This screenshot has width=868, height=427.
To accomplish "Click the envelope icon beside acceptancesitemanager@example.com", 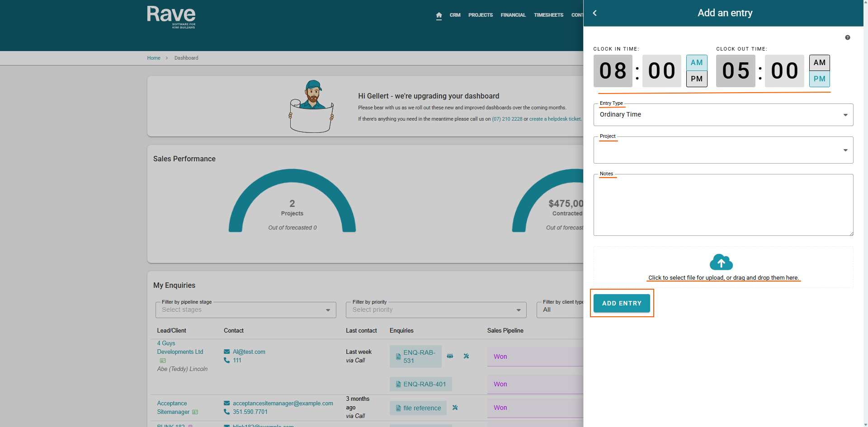I will [x=226, y=404].
